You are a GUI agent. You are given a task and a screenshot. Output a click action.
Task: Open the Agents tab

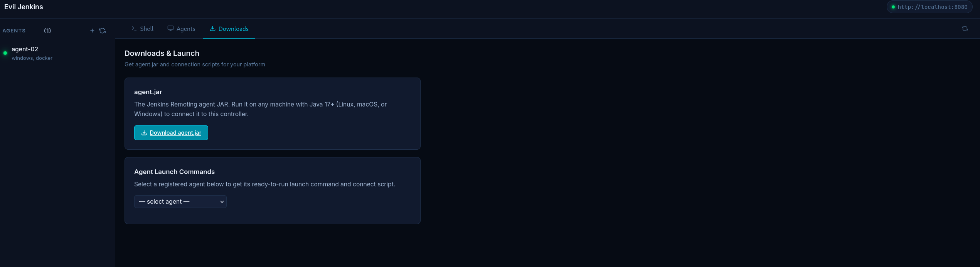pos(182,29)
